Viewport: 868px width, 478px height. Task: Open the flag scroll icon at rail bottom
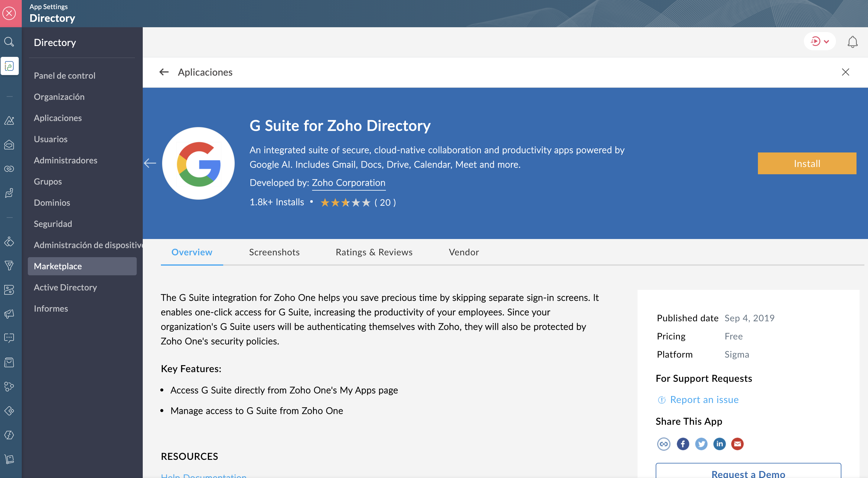tap(9, 459)
